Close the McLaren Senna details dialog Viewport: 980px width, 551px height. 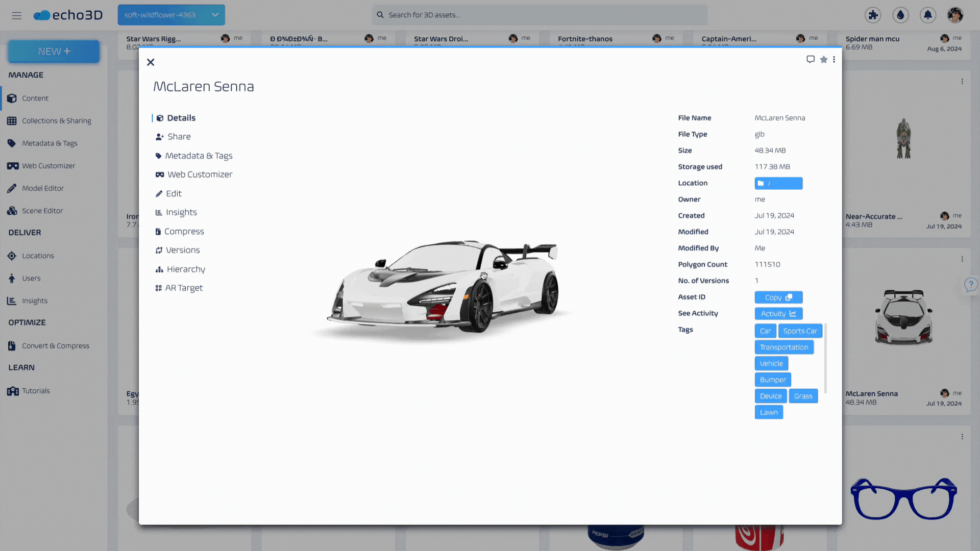151,62
